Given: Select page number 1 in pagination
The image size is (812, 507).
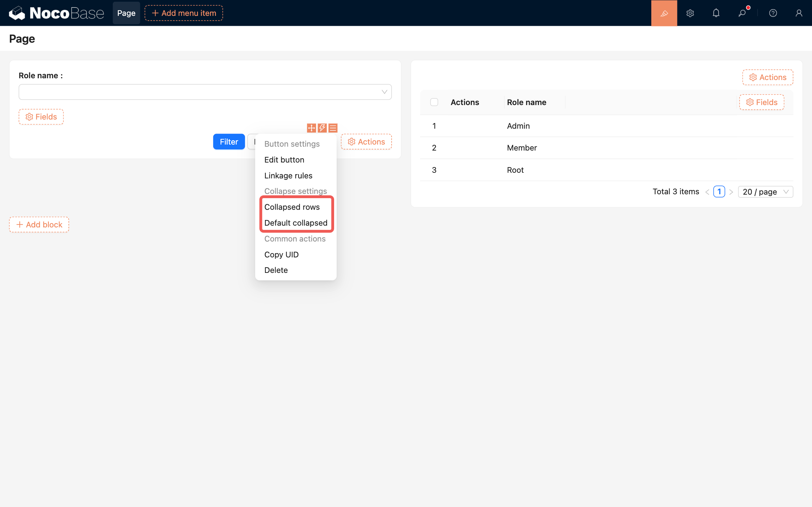Looking at the screenshot, I should (719, 192).
